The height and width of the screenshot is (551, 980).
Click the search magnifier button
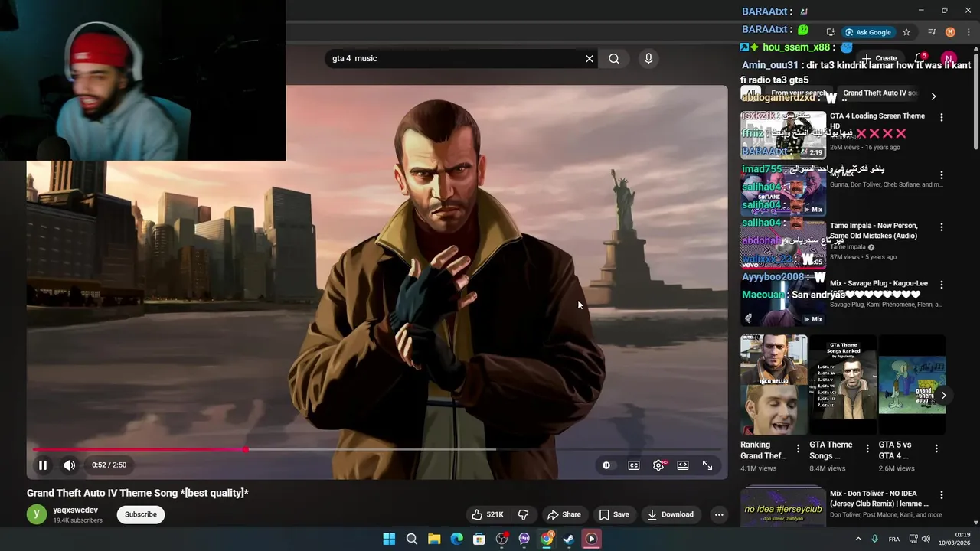614,58
